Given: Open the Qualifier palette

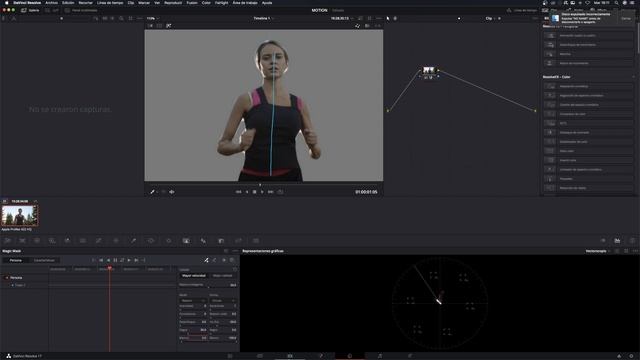Looking at the screenshot, I should (x=133, y=241).
